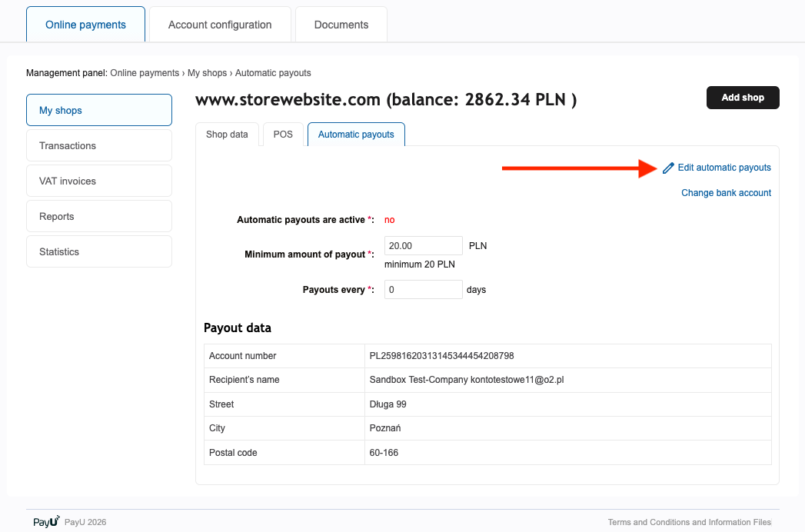This screenshot has width=805, height=532.
Task: Switch to the POS tab
Action: click(282, 134)
